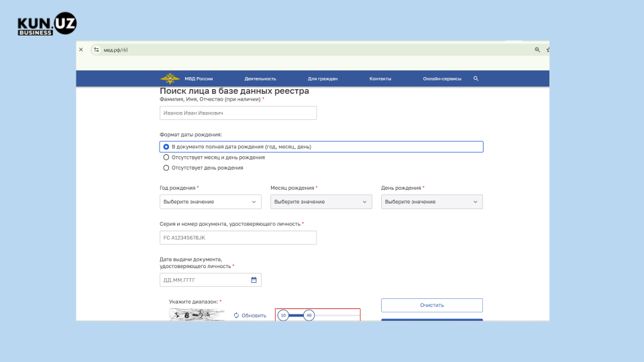Viewport: 644px width, 362px height.
Task: Click the range slider handle labeled 40
Action: click(309, 315)
